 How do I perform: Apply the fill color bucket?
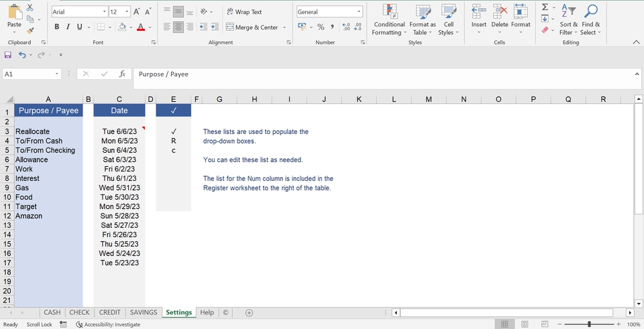point(122,27)
